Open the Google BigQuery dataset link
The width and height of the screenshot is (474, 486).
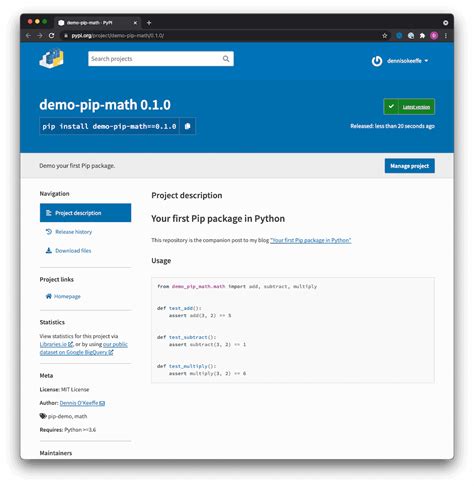coord(77,352)
